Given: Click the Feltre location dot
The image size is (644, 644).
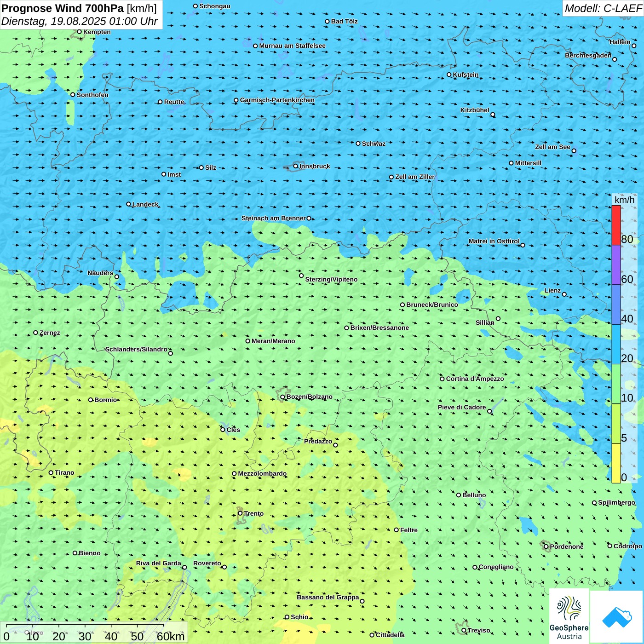Looking at the screenshot, I should [397, 530].
